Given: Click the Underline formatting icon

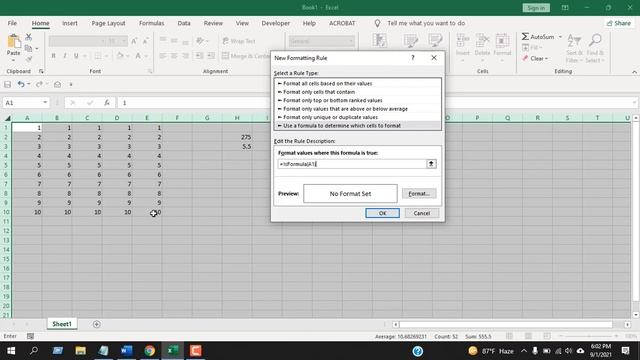Looking at the screenshot, I should coord(76,56).
